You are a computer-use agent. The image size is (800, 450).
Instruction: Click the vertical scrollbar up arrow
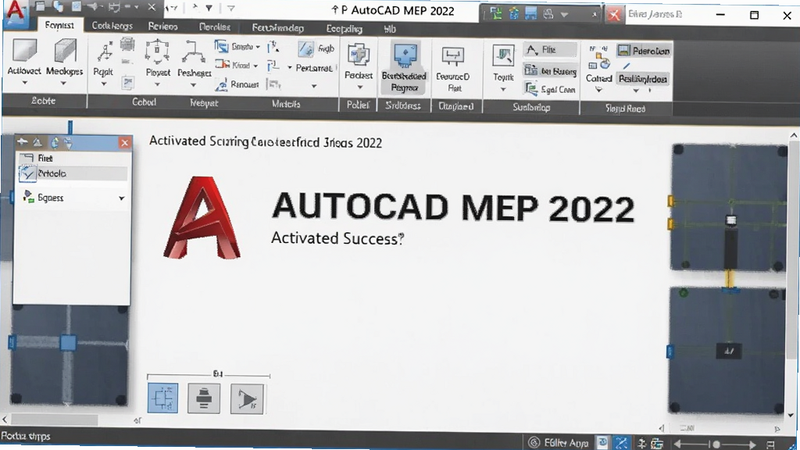793,136
